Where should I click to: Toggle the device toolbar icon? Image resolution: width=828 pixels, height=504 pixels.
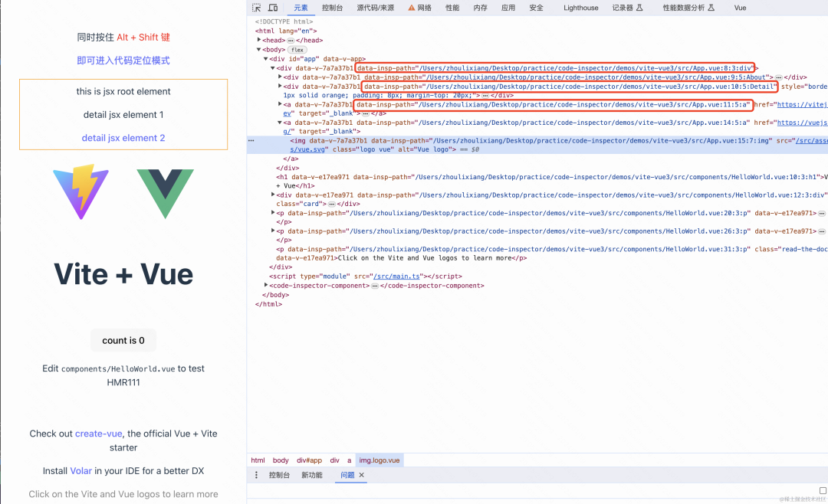click(x=274, y=8)
